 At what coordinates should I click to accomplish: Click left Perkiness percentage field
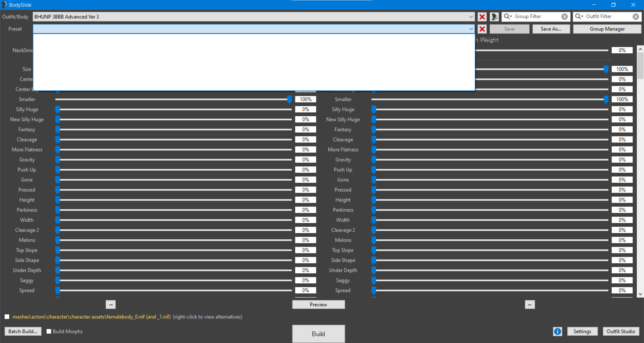(306, 210)
